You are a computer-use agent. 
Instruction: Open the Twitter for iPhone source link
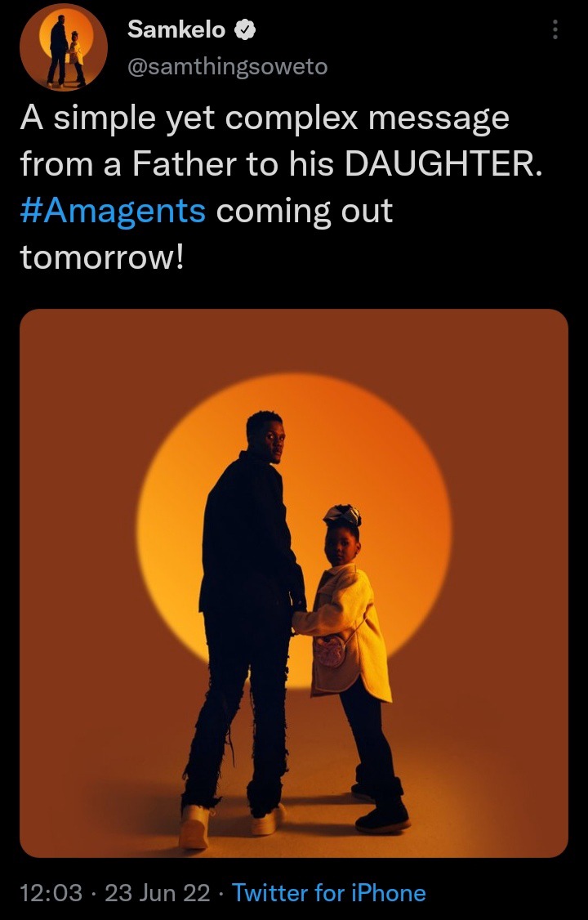pyautogui.click(x=329, y=893)
